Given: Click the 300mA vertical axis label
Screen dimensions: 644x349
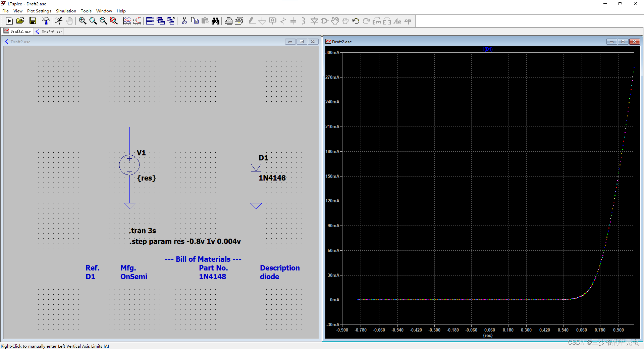Looking at the screenshot, I should click(332, 52).
